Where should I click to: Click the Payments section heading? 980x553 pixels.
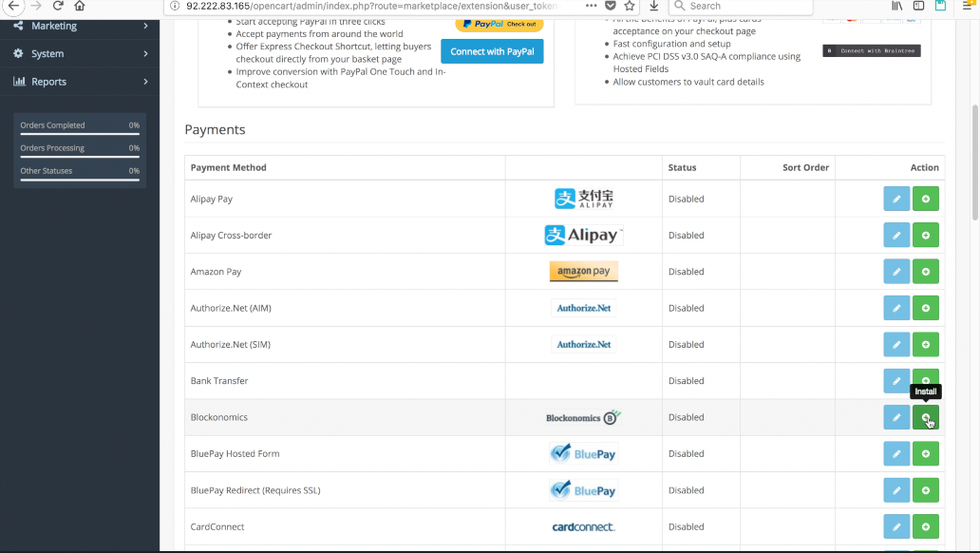tap(215, 129)
